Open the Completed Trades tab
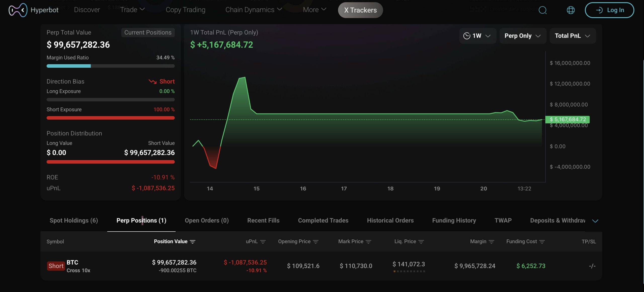This screenshot has height=292, width=644. (323, 221)
